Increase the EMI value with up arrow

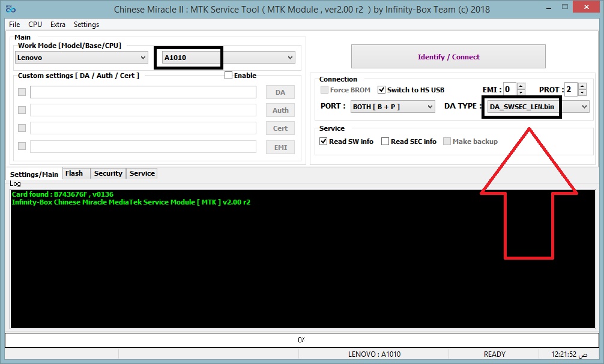point(521,86)
